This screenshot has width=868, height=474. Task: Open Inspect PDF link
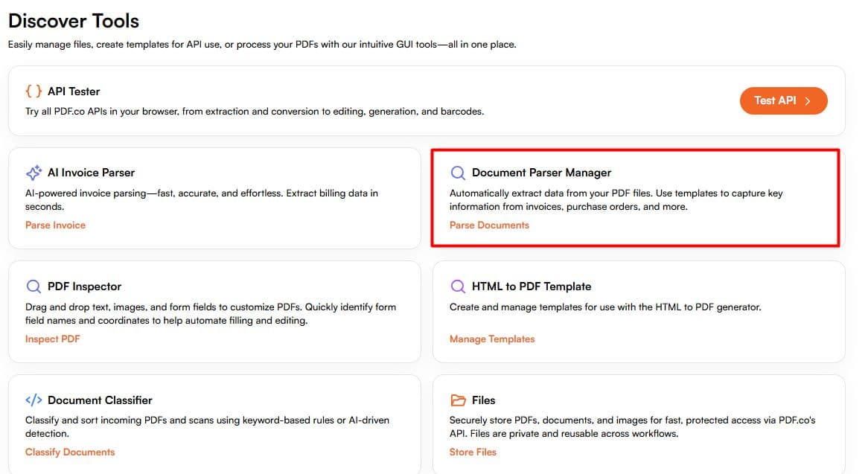click(x=52, y=339)
